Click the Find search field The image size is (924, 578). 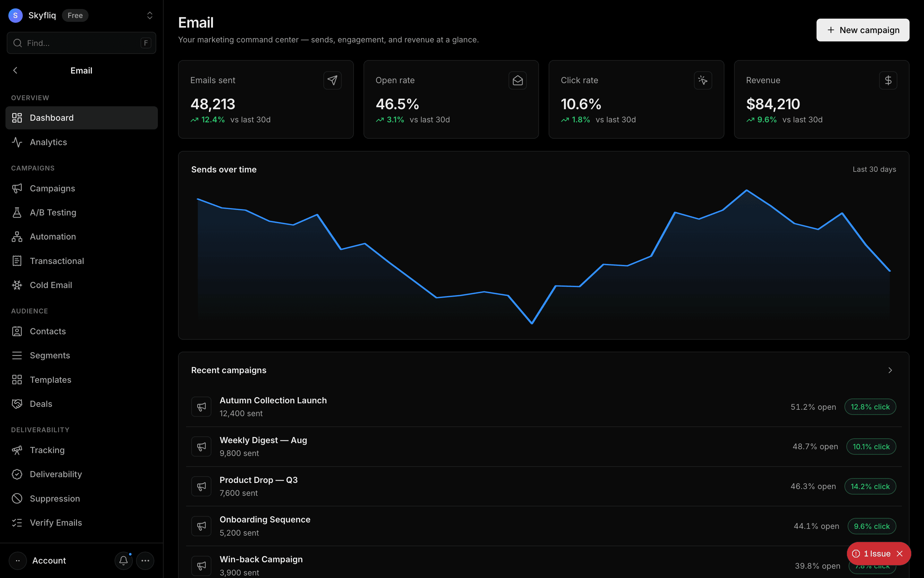81,43
